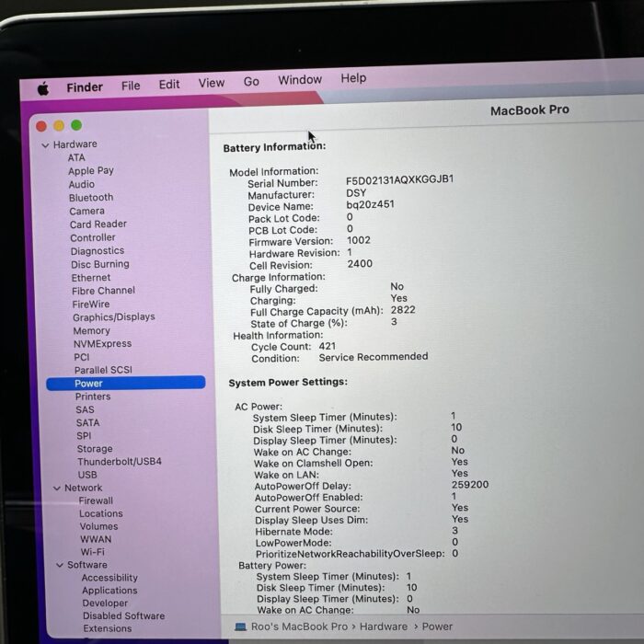Select Audio in the sidebar
644x644 pixels.
pos(81,184)
